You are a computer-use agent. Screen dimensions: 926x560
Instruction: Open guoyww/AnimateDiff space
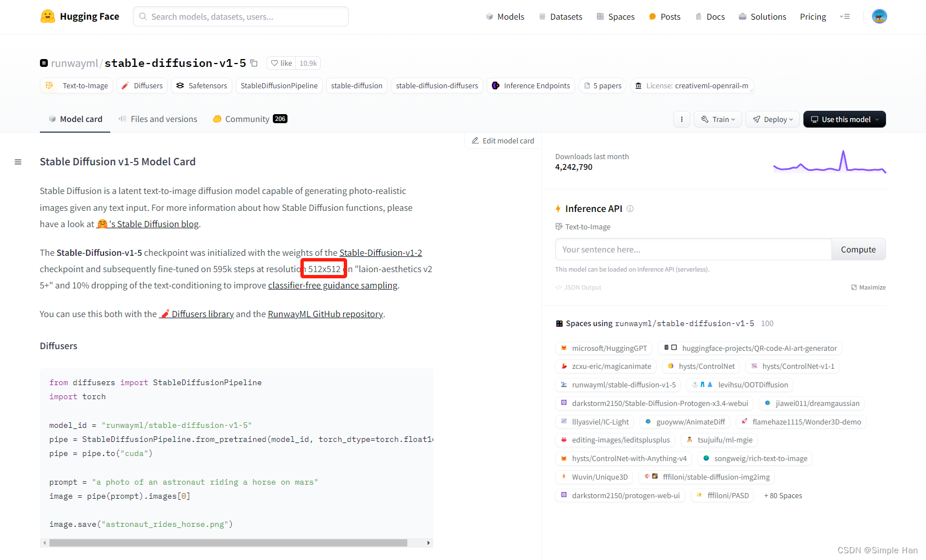tap(685, 422)
